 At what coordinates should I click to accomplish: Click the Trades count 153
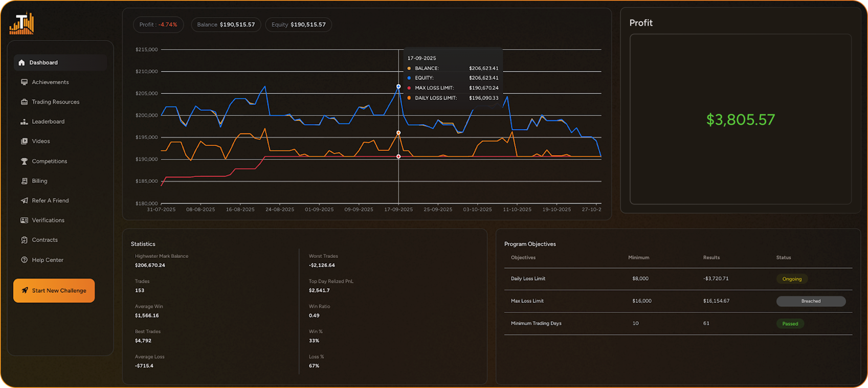[140, 291]
